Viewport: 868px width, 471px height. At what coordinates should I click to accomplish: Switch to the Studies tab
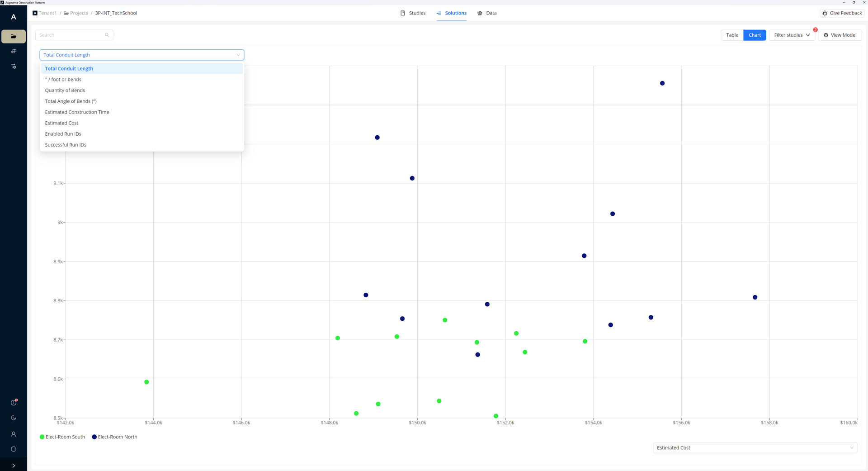click(x=413, y=13)
